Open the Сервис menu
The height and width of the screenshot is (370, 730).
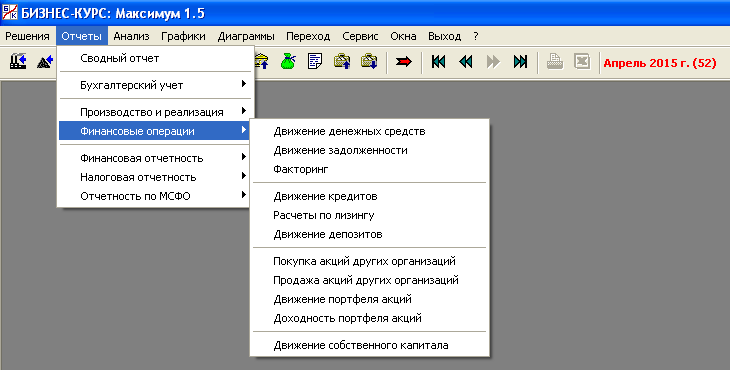[360, 36]
